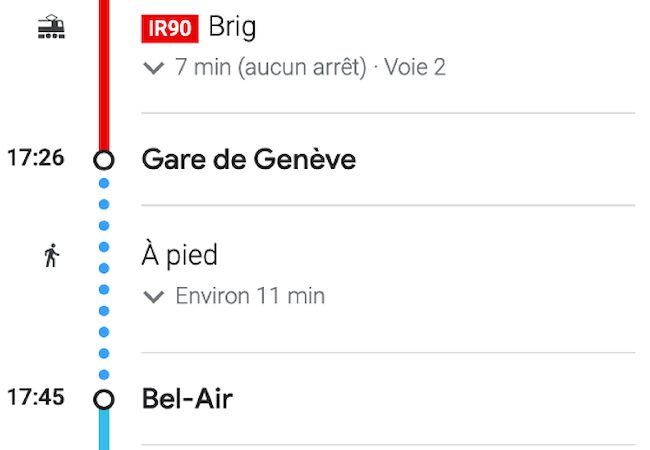Open the Gare de Genève stop
This screenshot has height=450, width=650.
(249, 160)
